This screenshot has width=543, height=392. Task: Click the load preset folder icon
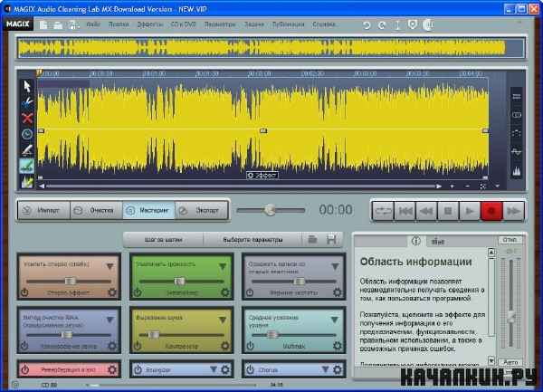pyautogui.click(x=312, y=239)
